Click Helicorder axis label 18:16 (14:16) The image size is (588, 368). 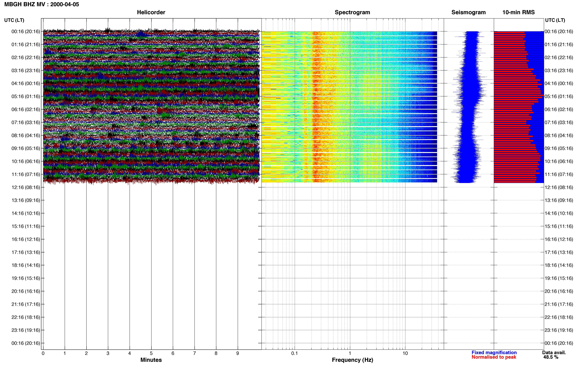click(x=26, y=265)
